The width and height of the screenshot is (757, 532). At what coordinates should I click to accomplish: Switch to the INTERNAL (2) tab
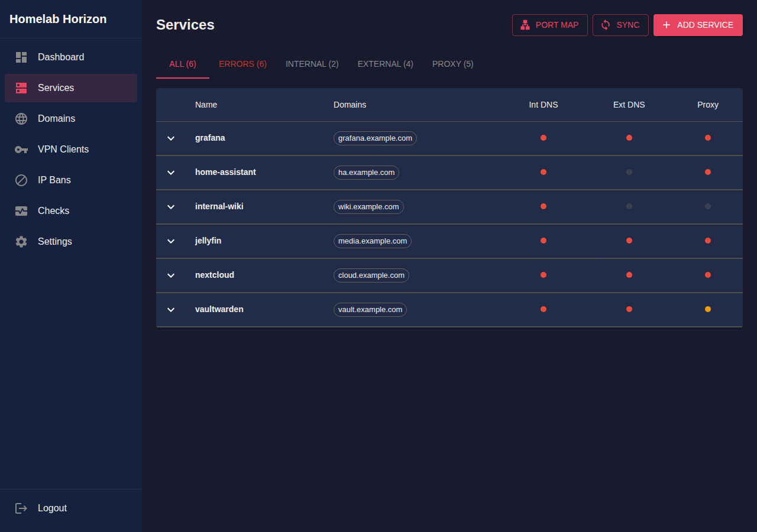(x=312, y=64)
